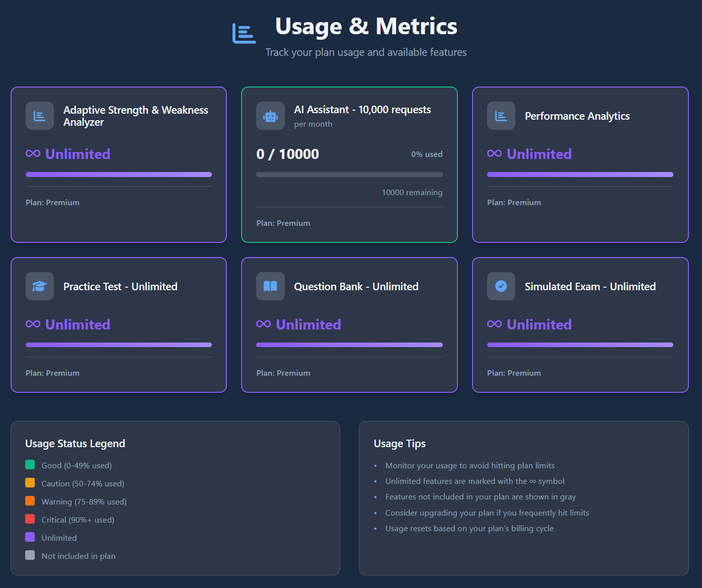Click the Simulated Exam checkmark badge icon
702x588 pixels.
pos(501,286)
